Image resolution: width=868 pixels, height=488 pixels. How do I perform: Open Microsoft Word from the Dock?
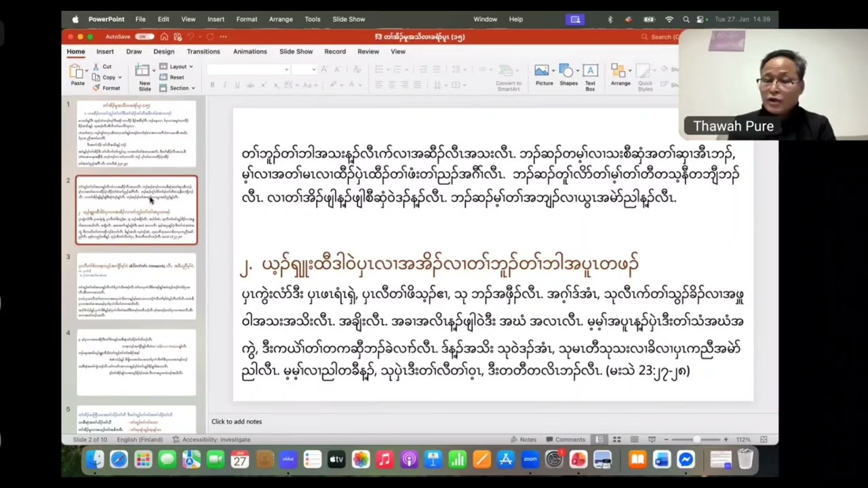661,460
